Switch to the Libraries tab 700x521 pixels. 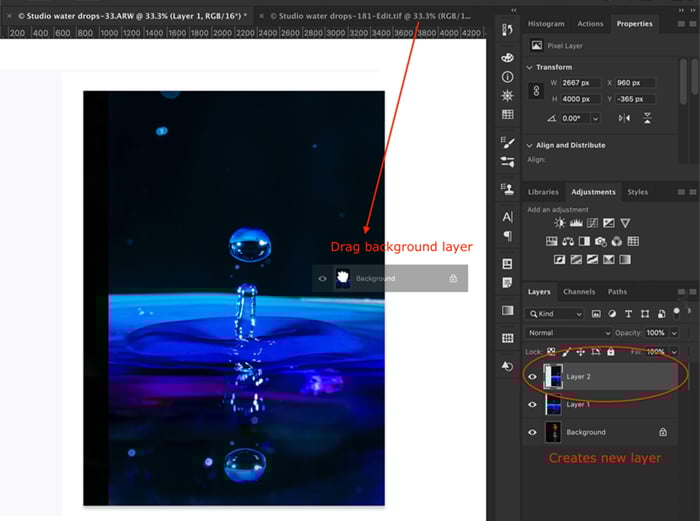point(543,192)
